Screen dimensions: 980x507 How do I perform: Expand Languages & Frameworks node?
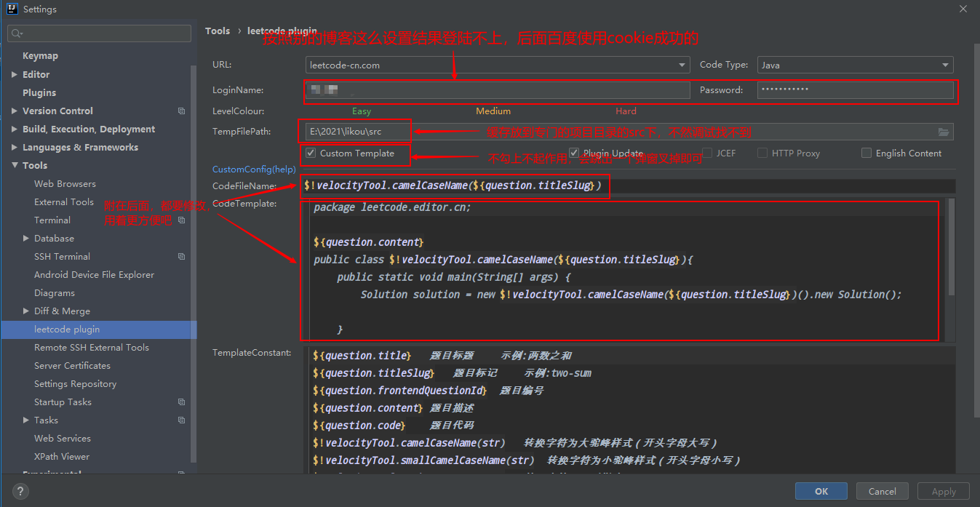15,147
